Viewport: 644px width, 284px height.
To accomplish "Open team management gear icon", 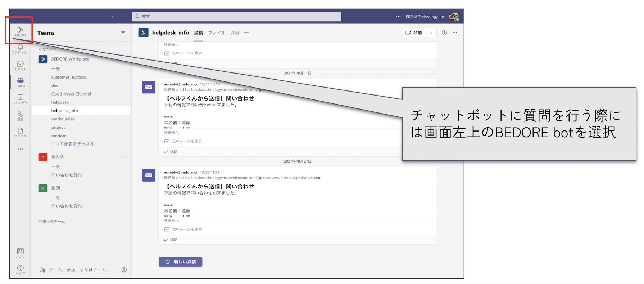I will click(x=124, y=270).
